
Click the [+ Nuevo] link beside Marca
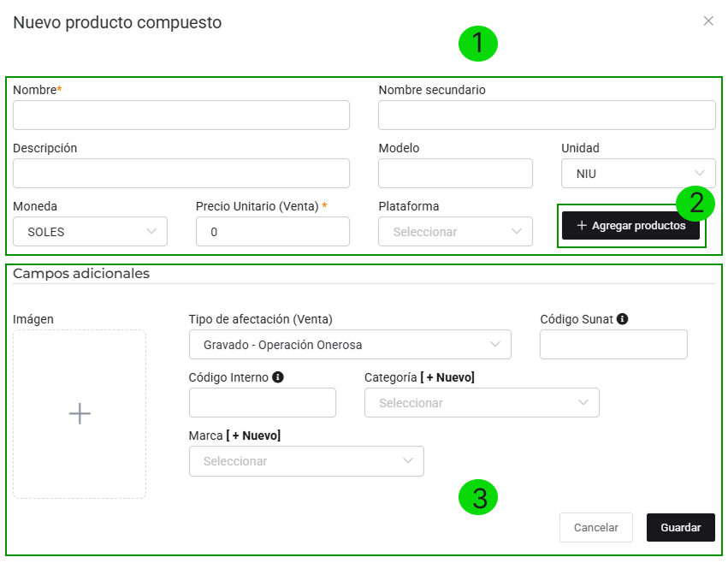click(253, 436)
